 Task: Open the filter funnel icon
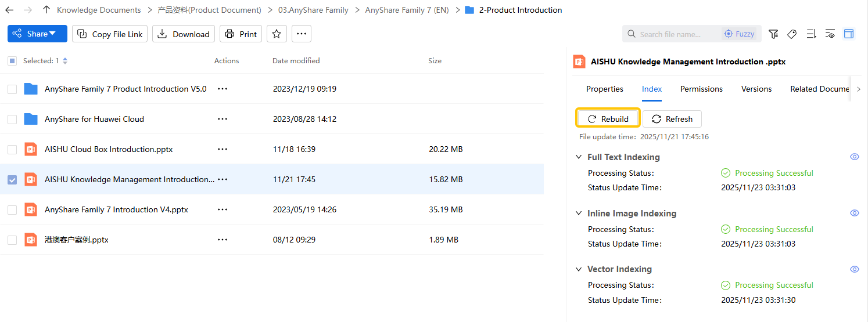773,34
